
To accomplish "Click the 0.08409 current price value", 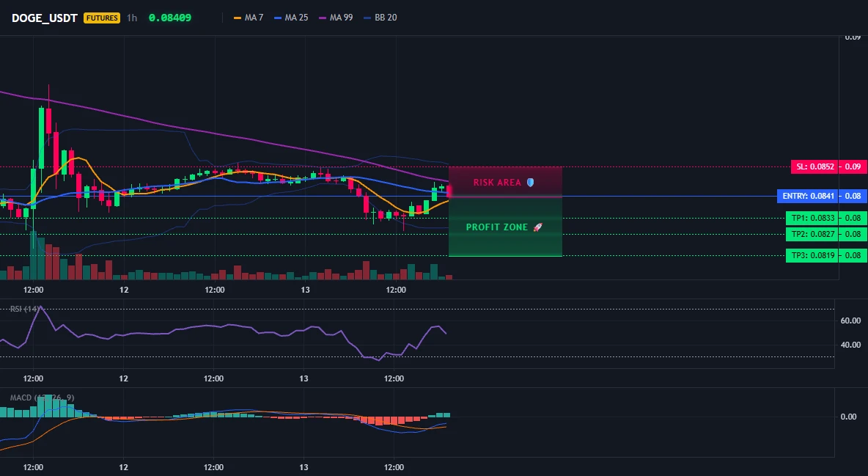I will pos(170,18).
